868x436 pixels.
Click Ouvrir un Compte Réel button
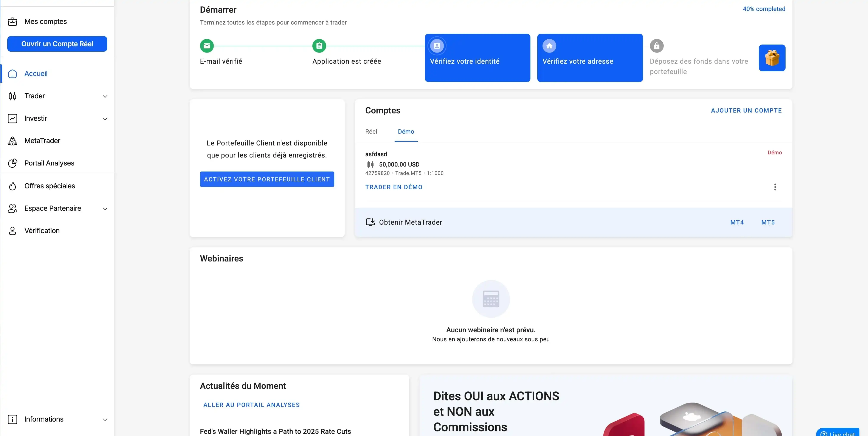57,44
